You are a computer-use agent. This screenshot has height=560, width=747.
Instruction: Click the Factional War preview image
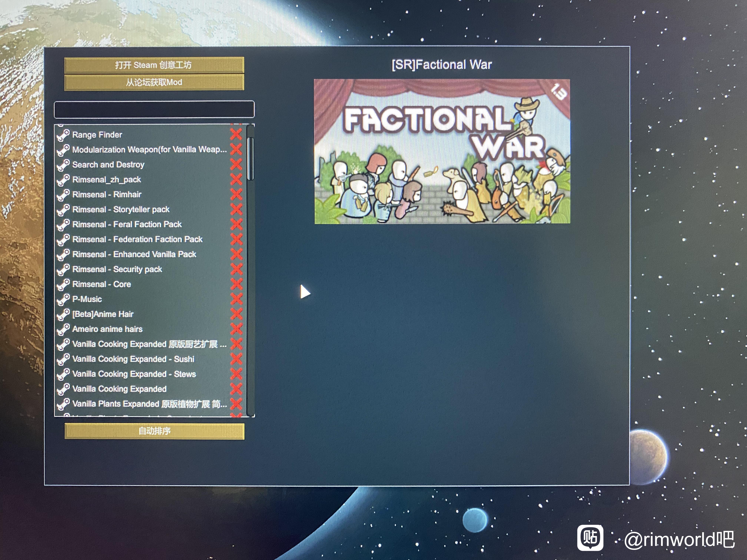442,151
